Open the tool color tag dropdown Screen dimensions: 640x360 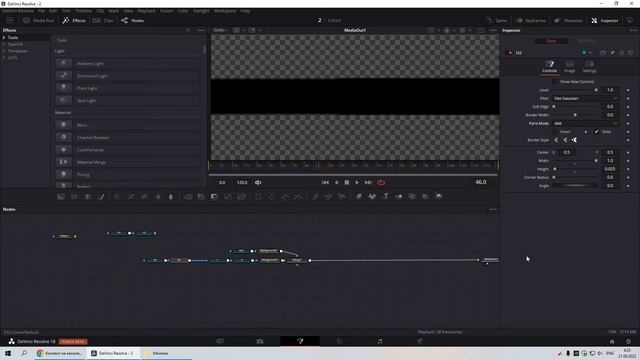587,53
